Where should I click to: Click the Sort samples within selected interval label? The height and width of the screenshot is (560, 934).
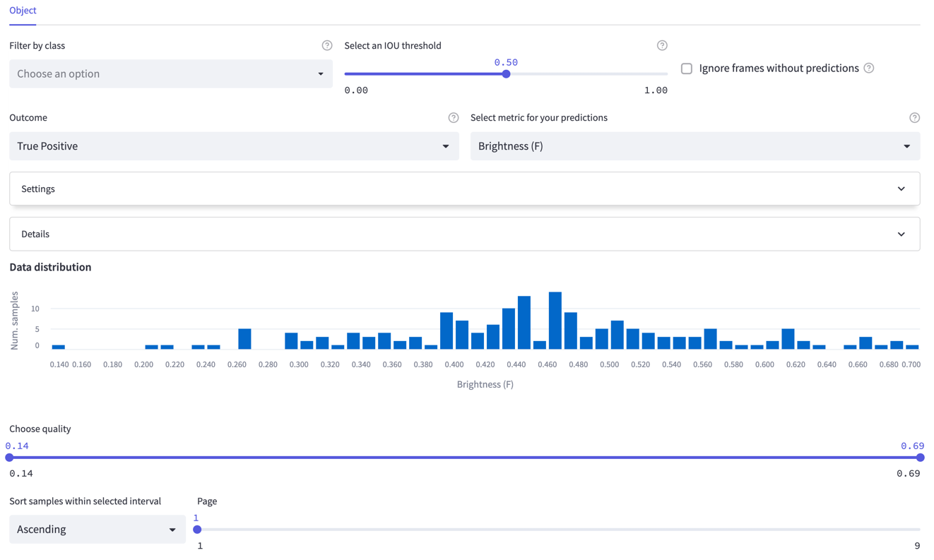coord(85,501)
